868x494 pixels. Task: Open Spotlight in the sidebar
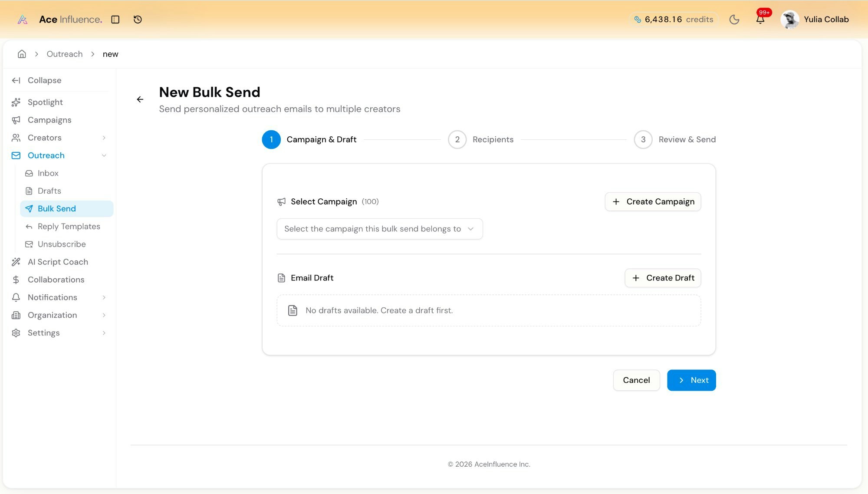point(45,102)
